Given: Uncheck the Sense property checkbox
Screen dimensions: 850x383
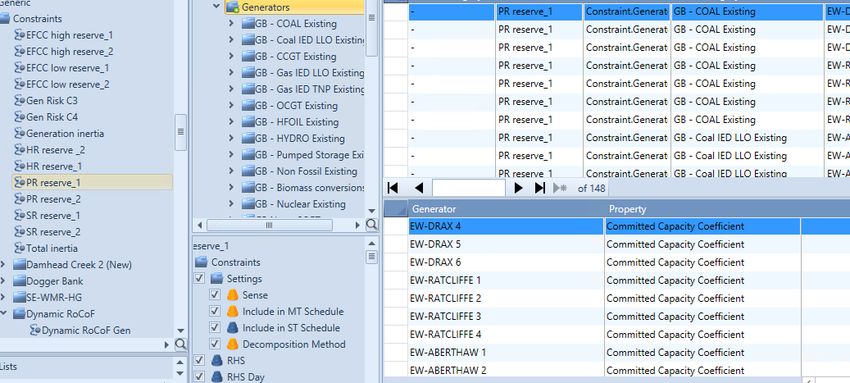Looking at the screenshot, I should [215, 295].
